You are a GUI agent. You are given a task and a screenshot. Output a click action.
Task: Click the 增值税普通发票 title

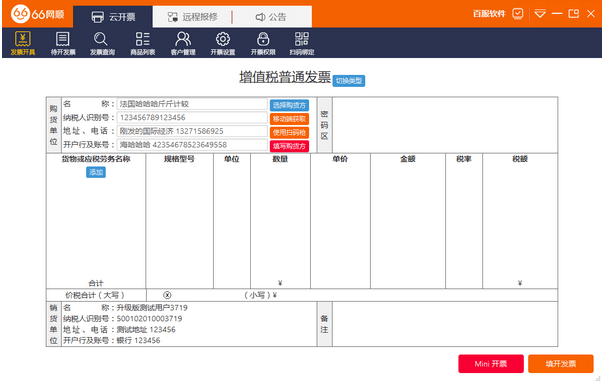tap(285, 77)
